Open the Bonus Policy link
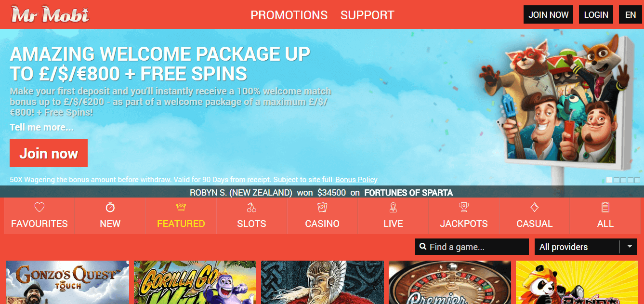Viewport: 644px width, 304px height. point(356,180)
